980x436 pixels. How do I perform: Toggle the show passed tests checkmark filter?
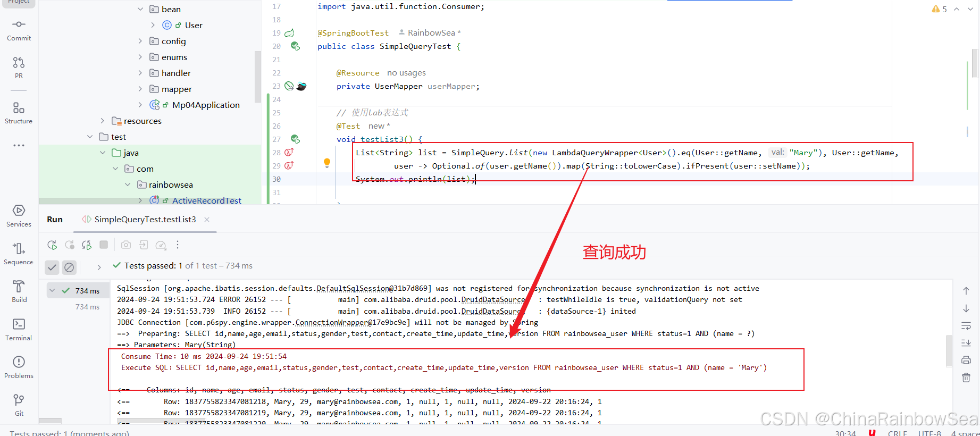52,267
